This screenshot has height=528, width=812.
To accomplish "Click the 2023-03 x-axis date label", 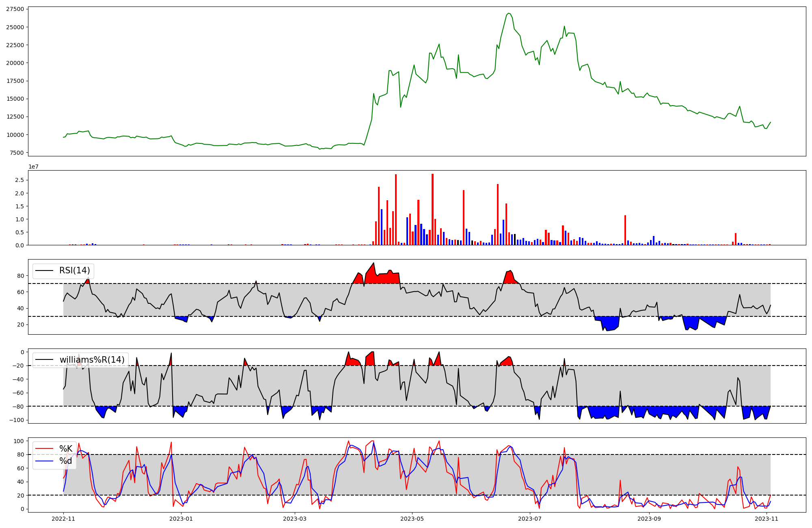I will (x=295, y=519).
